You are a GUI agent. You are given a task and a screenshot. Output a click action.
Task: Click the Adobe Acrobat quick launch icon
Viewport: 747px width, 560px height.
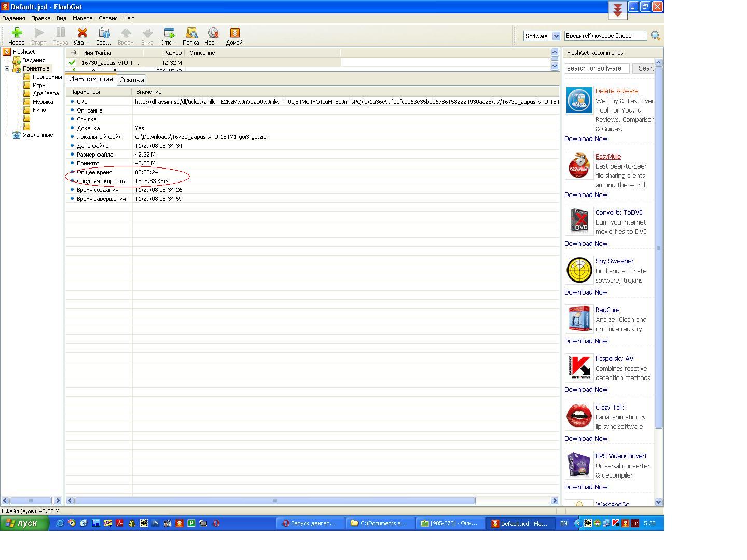click(x=119, y=523)
